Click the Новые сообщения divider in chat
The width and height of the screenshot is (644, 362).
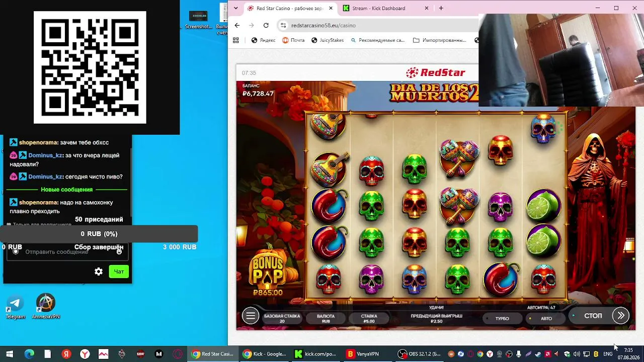(x=67, y=190)
